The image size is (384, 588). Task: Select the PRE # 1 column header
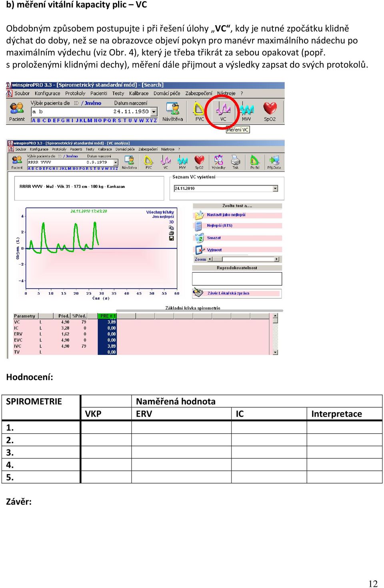(x=107, y=316)
